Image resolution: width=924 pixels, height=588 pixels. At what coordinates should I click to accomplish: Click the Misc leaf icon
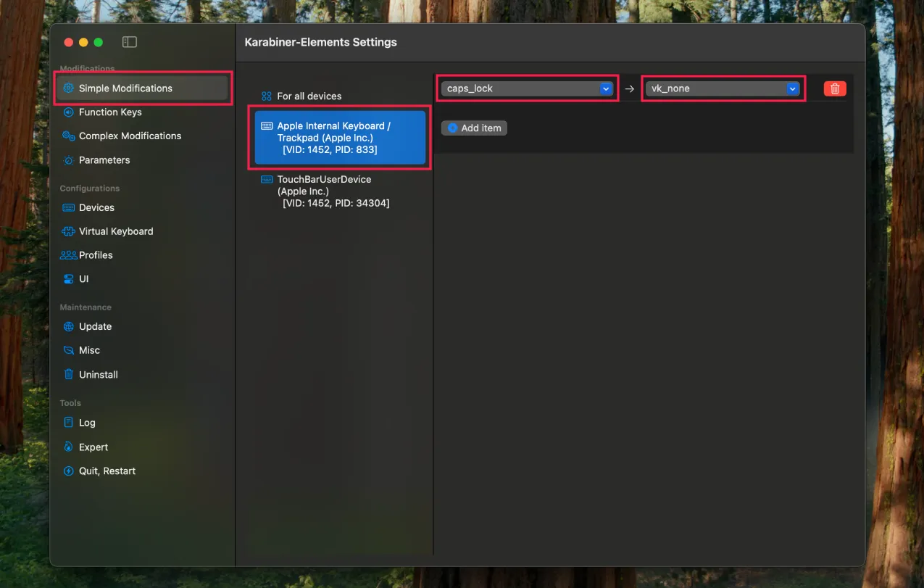pos(69,350)
